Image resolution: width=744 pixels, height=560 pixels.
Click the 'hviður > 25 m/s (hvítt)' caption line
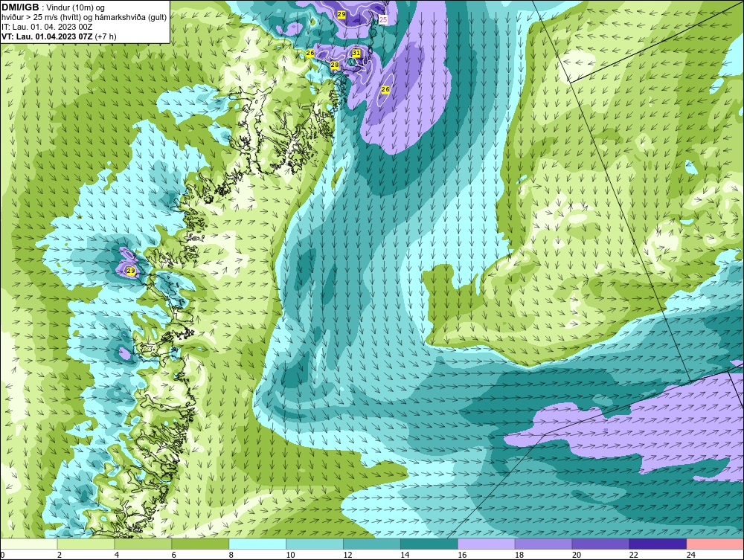[x=84, y=18]
